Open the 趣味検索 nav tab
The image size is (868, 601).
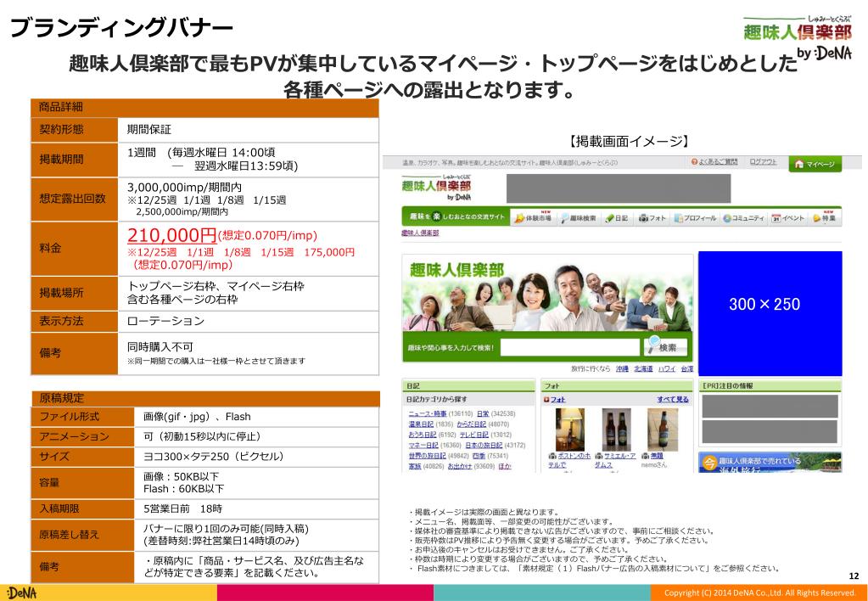coord(579,218)
